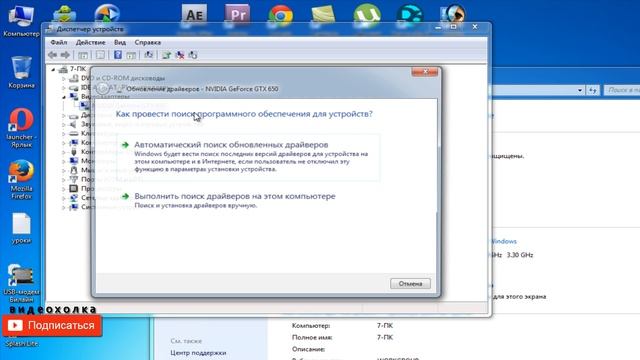
Task: Open the Вид menu
Action: (120, 42)
